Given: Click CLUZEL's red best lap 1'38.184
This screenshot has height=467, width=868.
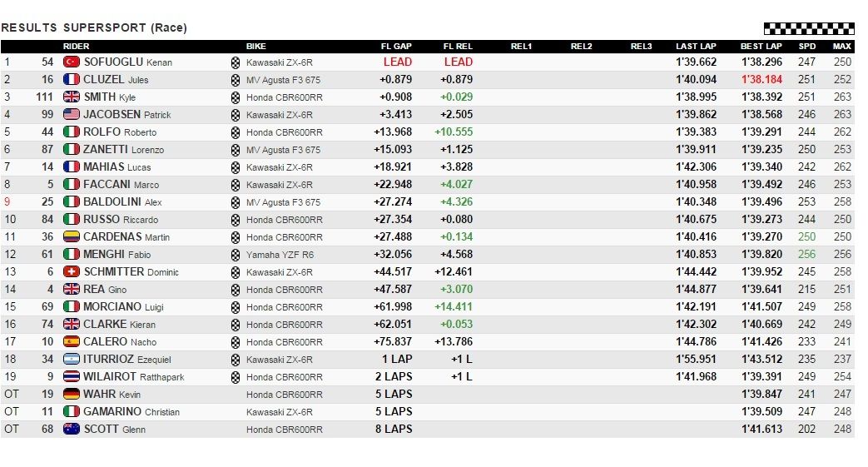Looking at the screenshot, I should tap(761, 80).
